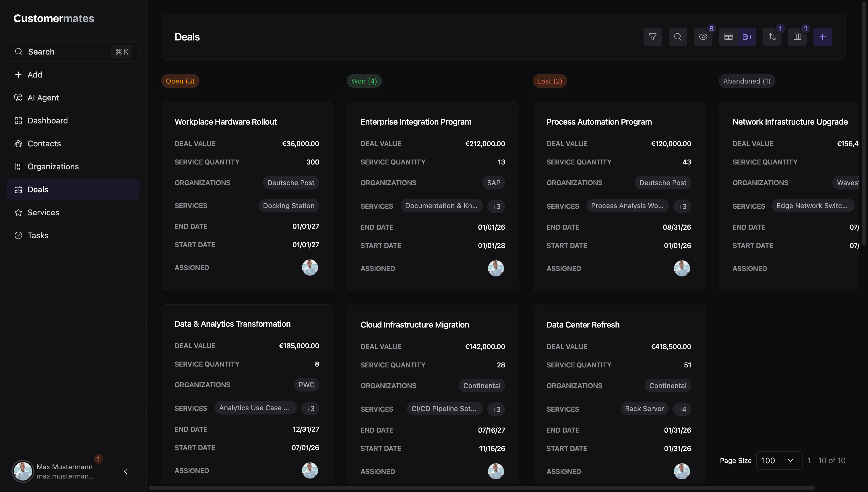Expand +3 services on Enterprise Integration Program
868x492 pixels.
pyautogui.click(x=496, y=206)
